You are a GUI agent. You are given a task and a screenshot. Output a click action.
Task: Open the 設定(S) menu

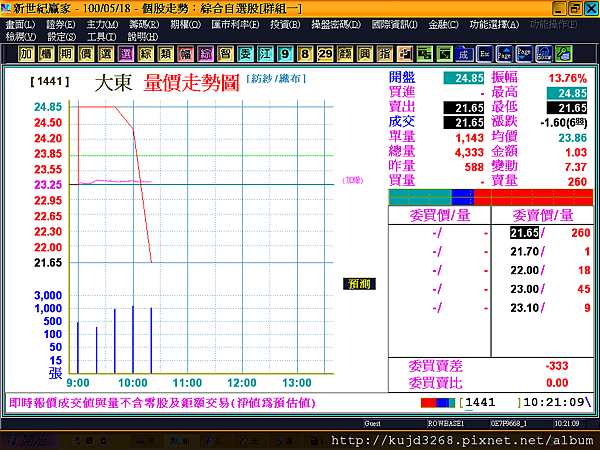tap(62, 37)
